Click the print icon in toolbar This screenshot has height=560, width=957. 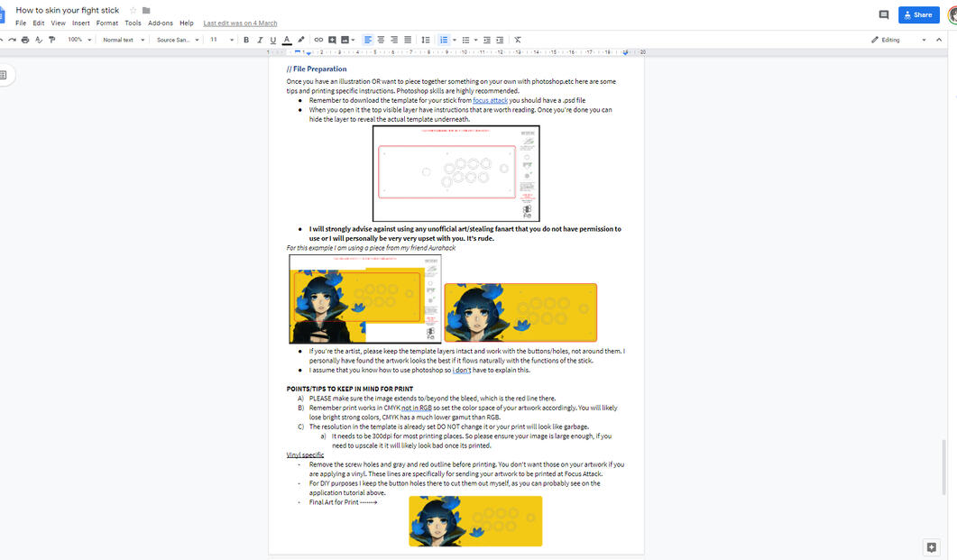pyautogui.click(x=25, y=40)
